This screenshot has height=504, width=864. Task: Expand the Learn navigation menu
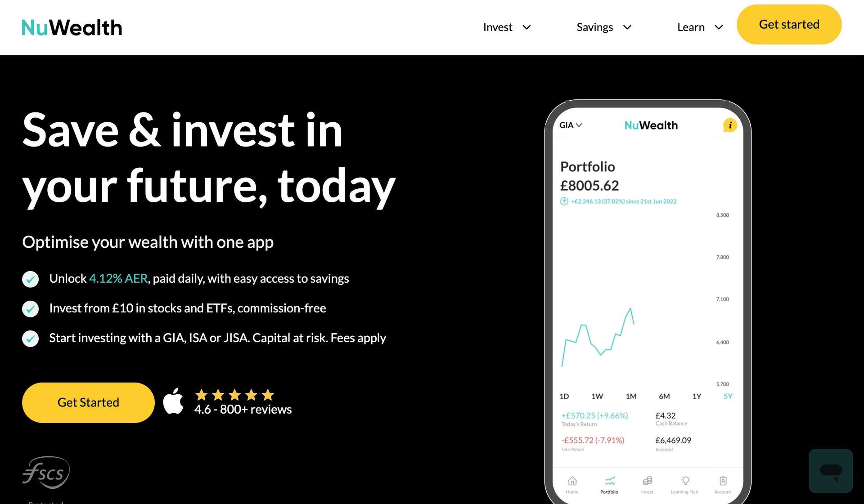coord(698,27)
